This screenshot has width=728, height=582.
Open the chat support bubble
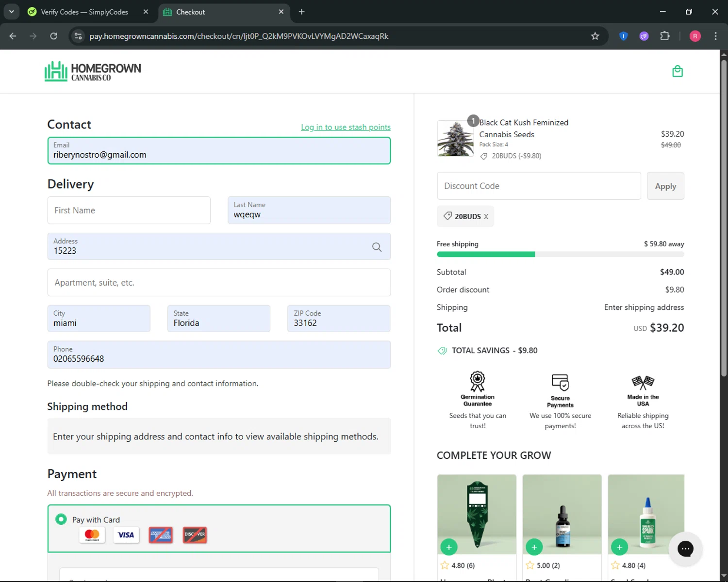685,549
